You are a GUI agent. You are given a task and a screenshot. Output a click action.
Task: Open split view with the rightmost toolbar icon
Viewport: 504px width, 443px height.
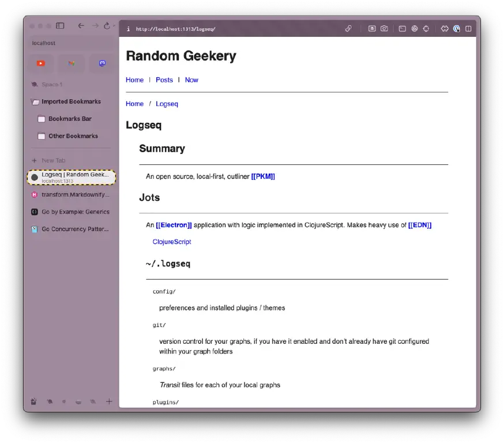click(x=468, y=29)
